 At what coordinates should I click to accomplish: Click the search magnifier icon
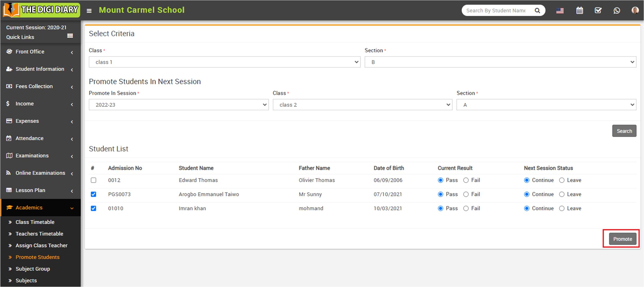click(537, 11)
